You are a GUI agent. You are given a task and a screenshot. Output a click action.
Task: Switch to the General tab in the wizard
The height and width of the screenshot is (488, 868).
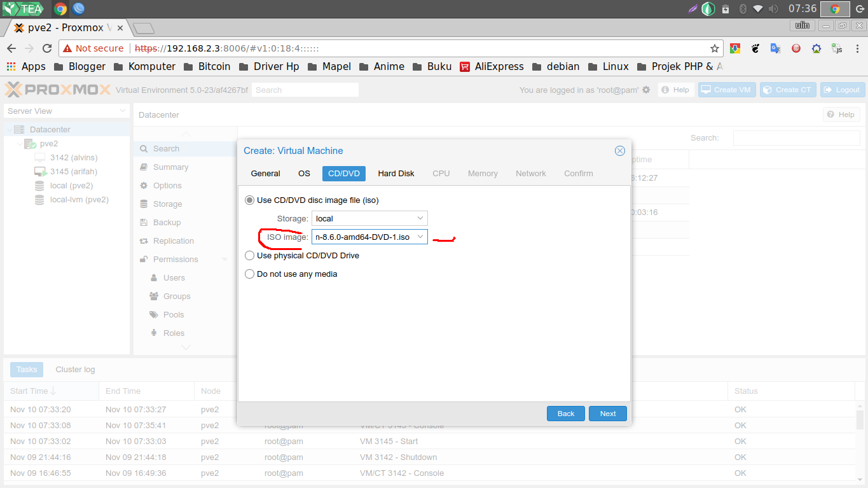coord(265,174)
